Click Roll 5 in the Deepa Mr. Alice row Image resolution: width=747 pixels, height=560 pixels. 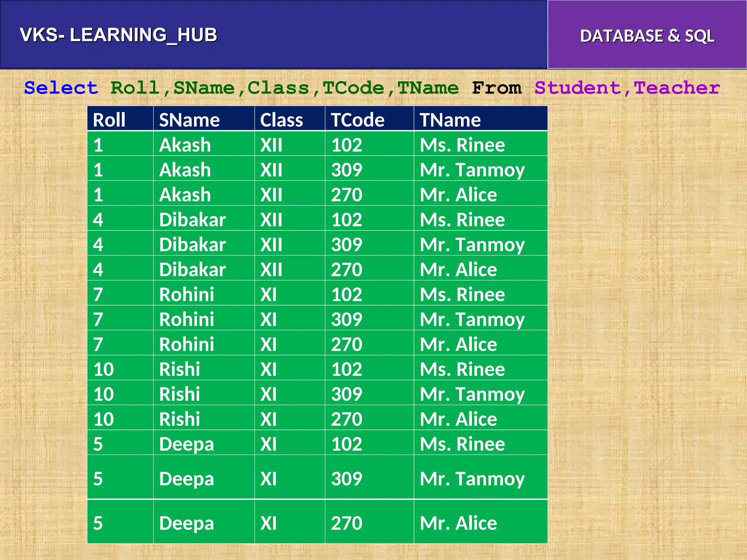click(x=98, y=523)
